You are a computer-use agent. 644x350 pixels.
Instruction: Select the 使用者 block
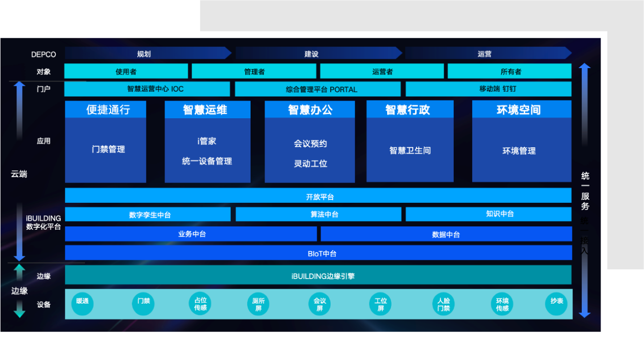click(126, 71)
